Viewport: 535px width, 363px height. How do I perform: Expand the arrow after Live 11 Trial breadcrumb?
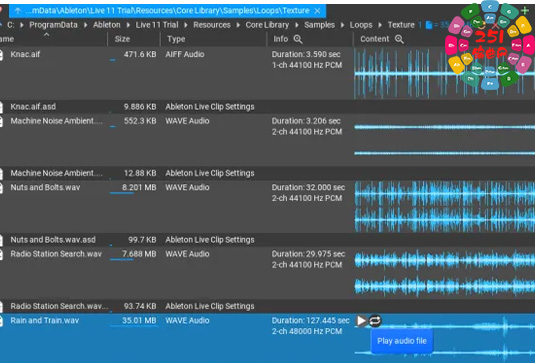(x=186, y=25)
